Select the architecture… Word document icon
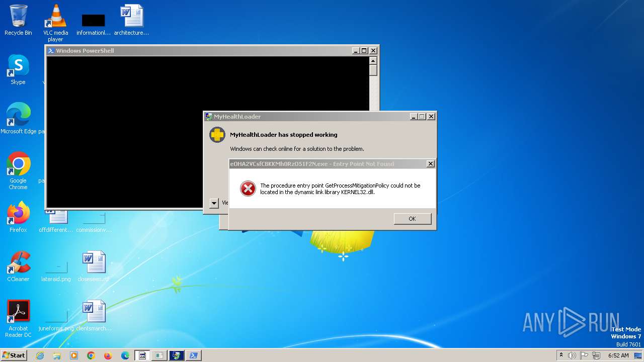The height and width of the screenshot is (362, 644). [131, 20]
